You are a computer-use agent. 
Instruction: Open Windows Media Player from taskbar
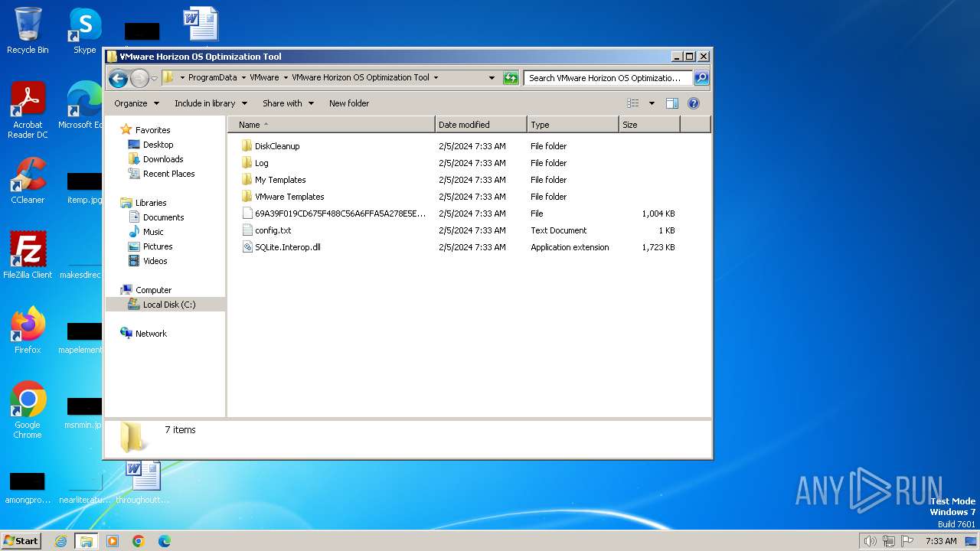pos(113,541)
